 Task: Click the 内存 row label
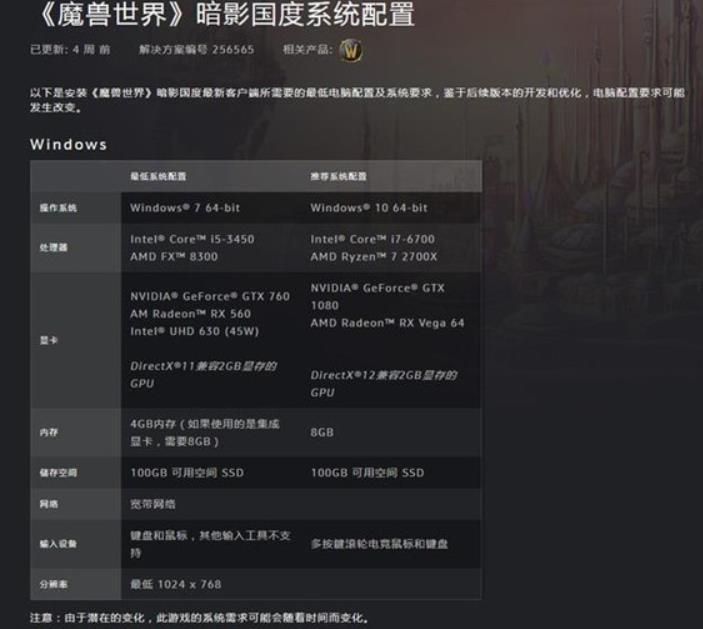tap(49, 432)
